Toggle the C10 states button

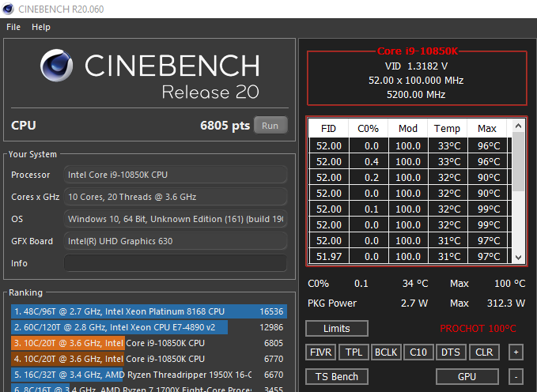418,352
